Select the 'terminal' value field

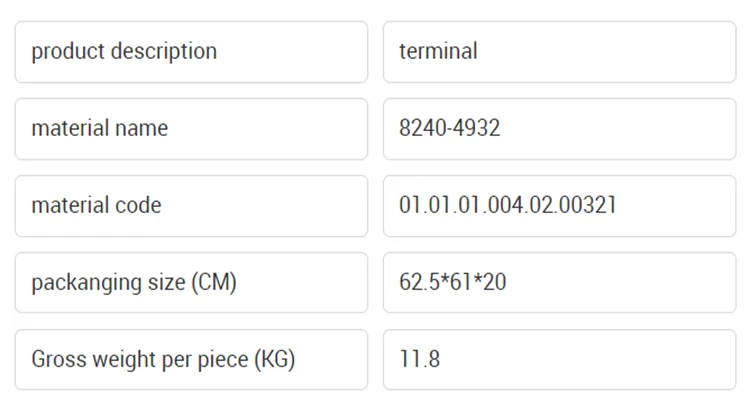[559, 52]
